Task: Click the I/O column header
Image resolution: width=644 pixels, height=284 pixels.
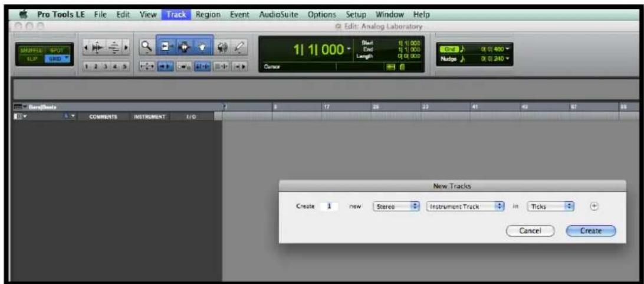Action: point(191,117)
